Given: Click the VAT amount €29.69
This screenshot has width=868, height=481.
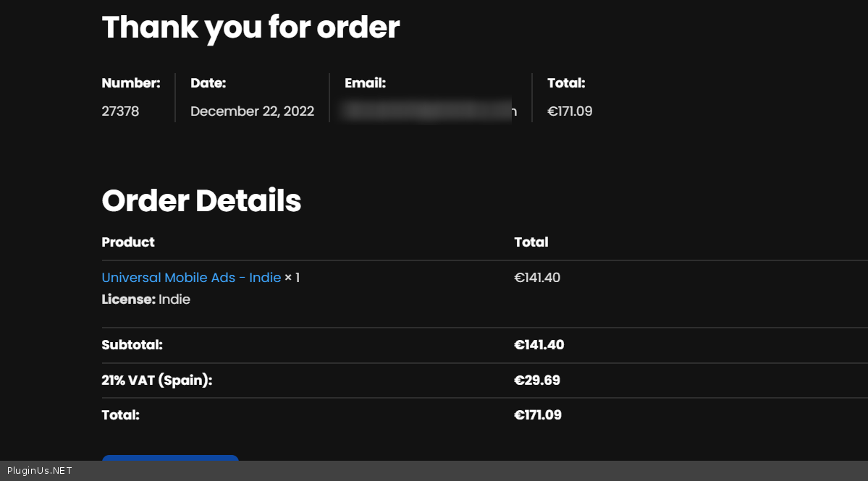Looking at the screenshot, I should click(536, 380).
